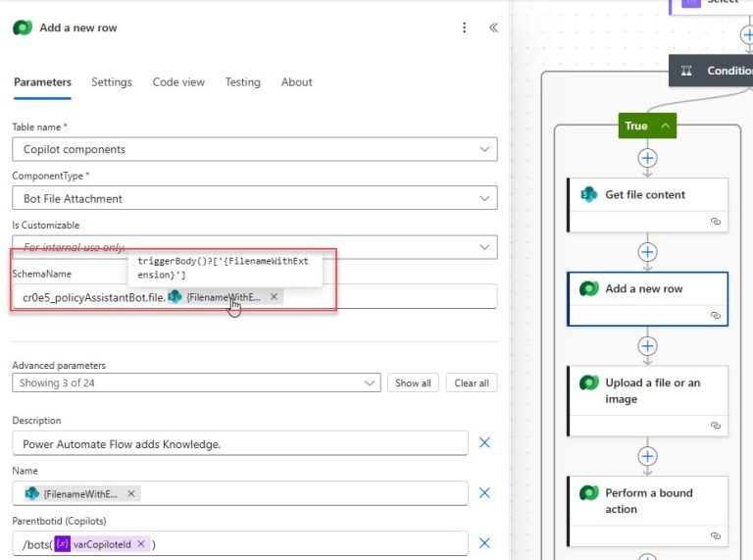Image resolution: width=753 pixels, height=560 pixels.
Task: Remove varCopilotId token from Parentbotid
Action: click(141, 543)
